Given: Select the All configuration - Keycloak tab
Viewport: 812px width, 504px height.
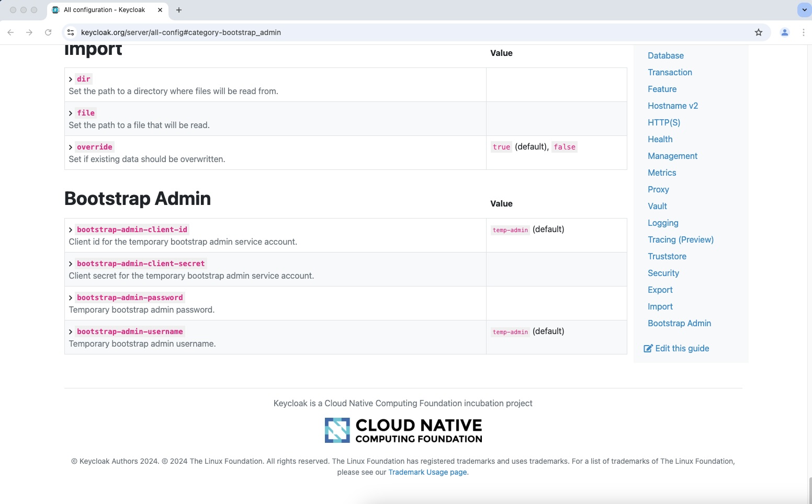Looking at the screenshot, I should [107, 10].
